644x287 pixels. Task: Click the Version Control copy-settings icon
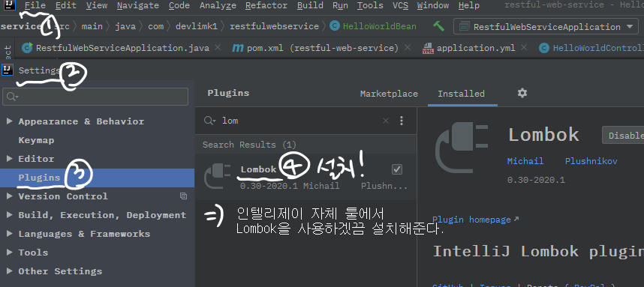click(184, 196)
